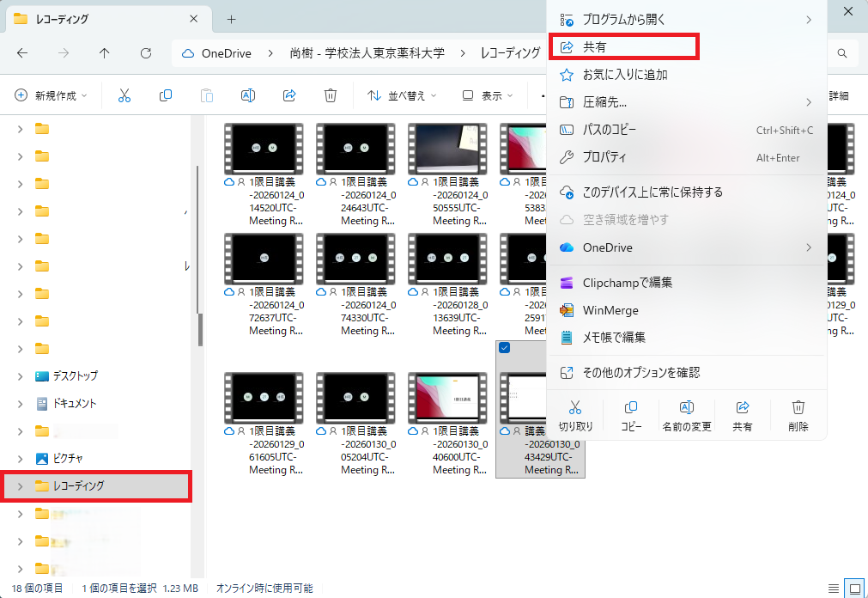Open the 表示 view dropdown

click(484, 95)
